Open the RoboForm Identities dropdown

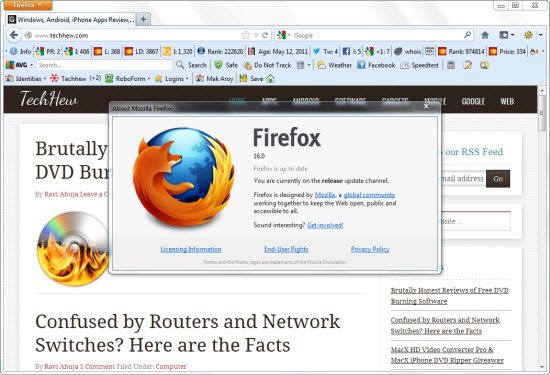point(26,79)
